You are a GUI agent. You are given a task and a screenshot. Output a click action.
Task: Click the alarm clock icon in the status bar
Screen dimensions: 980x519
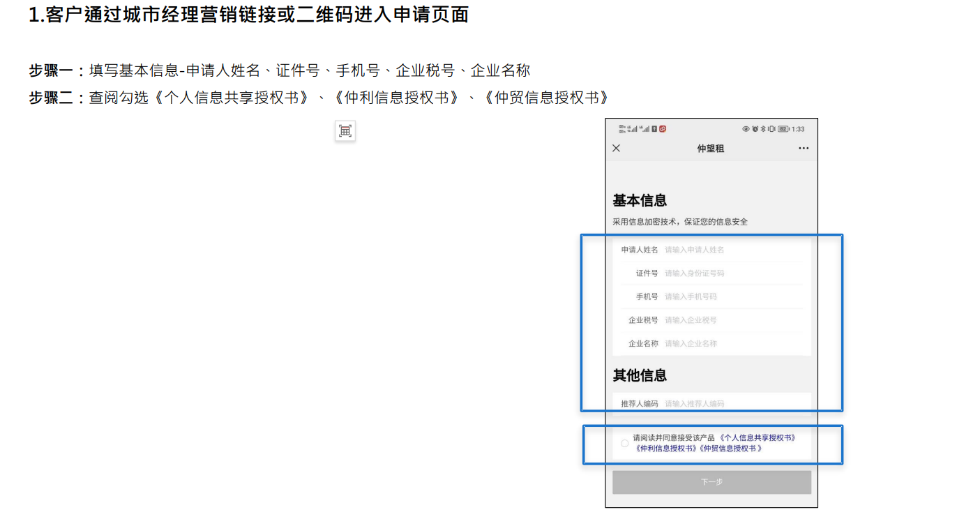coord(755,129)
